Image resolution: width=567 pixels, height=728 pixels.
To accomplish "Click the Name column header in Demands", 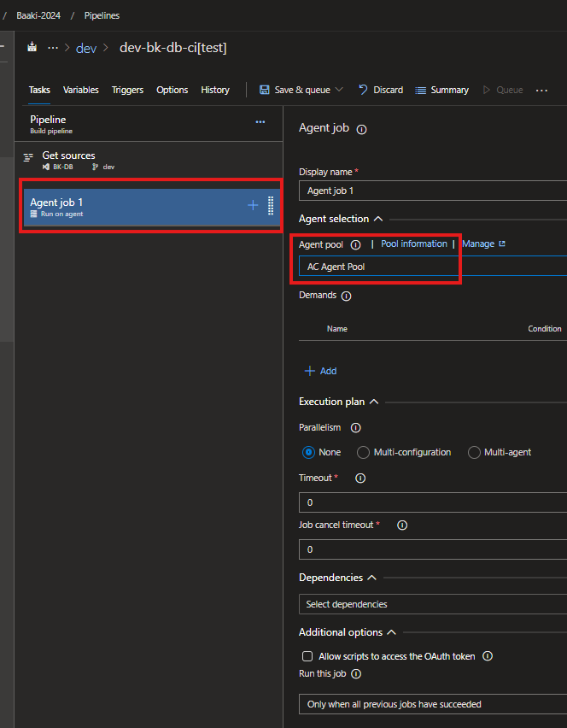I will click(336, 329).
